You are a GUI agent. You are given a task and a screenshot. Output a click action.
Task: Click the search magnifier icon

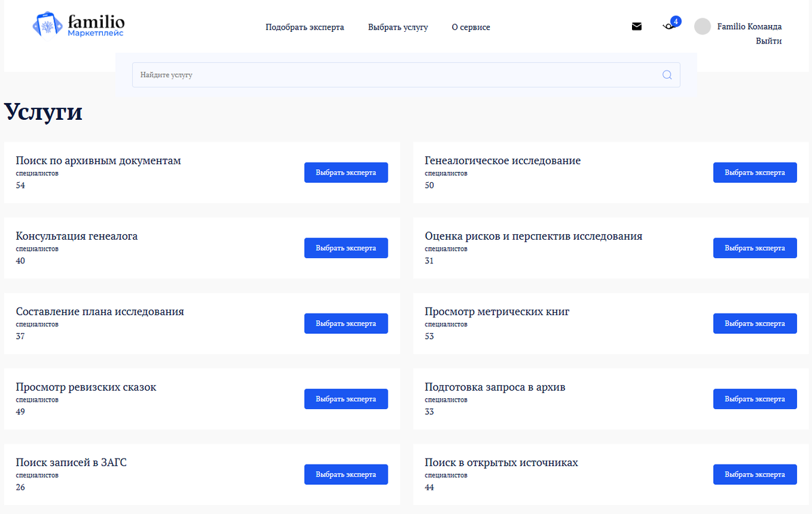coord(667,74)
